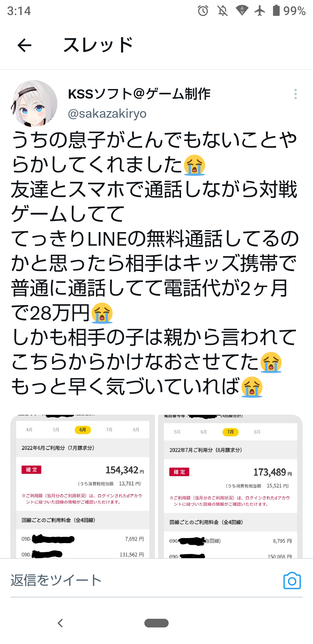Open the July 2022 bill image
Viewport: 313px width, 644px height.
(x=230, y=487)
